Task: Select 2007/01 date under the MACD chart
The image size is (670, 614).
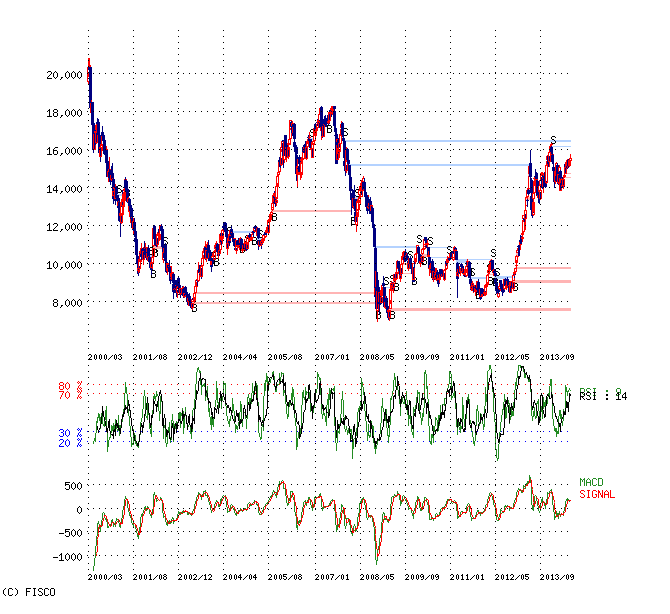Action: (332, 577)
